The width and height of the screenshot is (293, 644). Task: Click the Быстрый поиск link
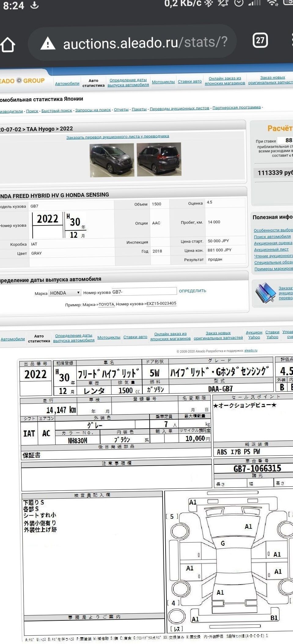[x=57, y=110]
